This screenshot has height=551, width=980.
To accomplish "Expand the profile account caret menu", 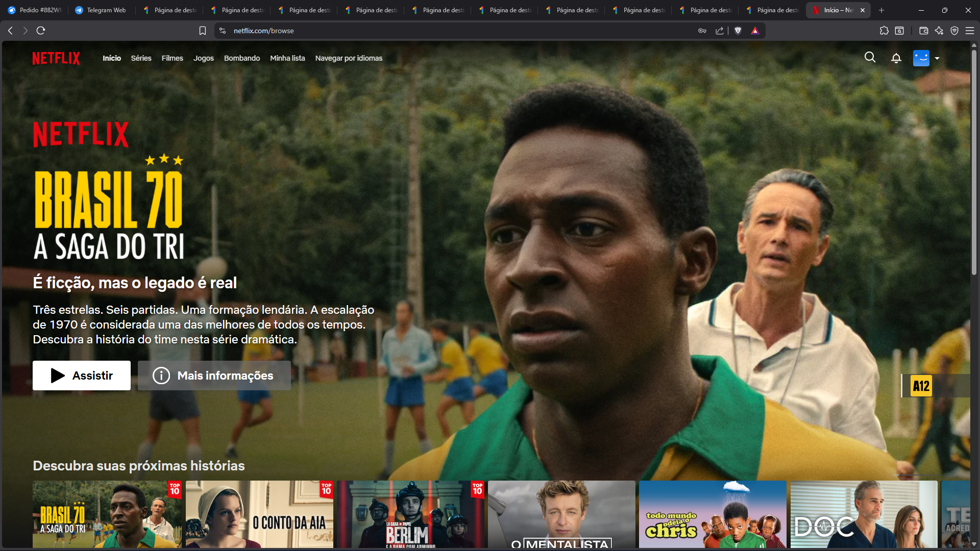I will coord(937,58).
